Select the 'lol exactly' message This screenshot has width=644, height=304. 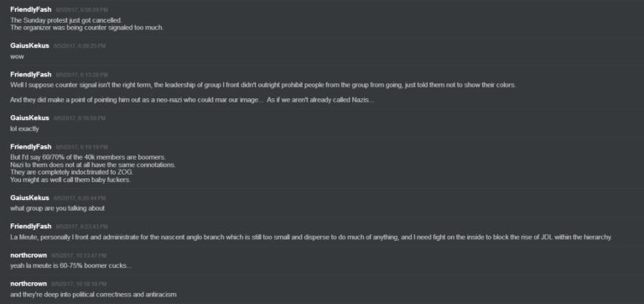point(24,128)
